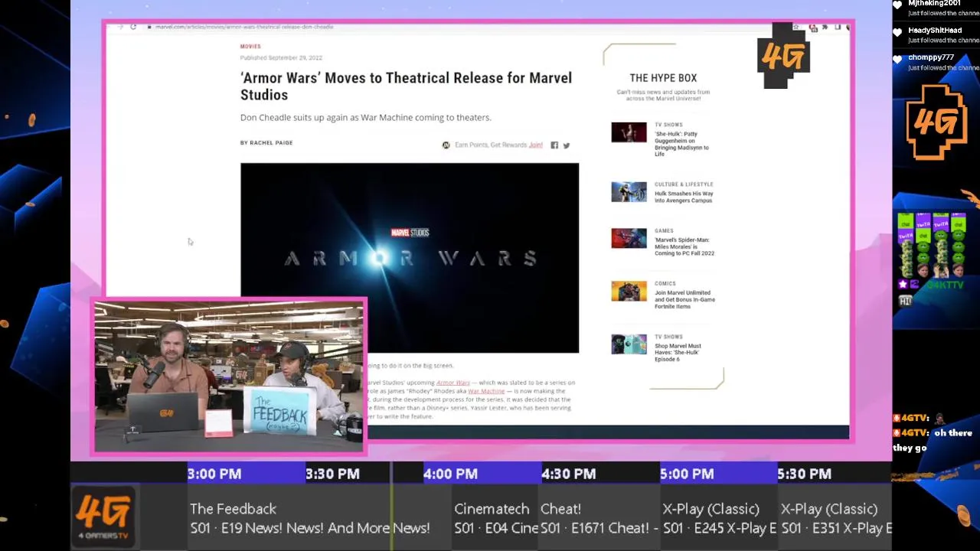The height and width of the screenshot is (551, 980).
Task: Select the X-Play (Classic) E351 schedule entry
Action: 835,518
